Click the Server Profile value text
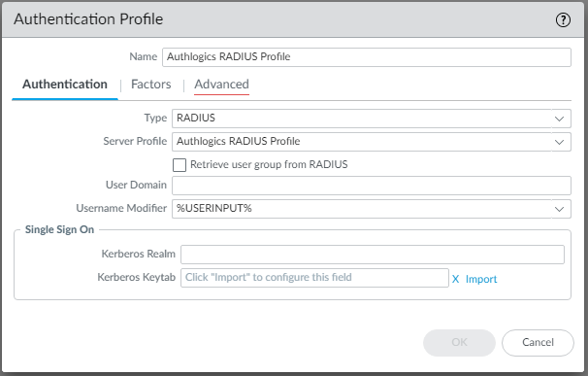Image resolution: width=588 pixels, height=376 pixels. (238, 141)
